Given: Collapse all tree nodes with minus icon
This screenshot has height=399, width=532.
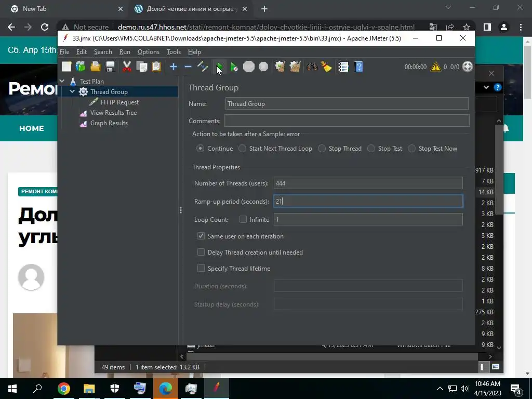Looking at the screenshot, I should [x=188, y=66].
